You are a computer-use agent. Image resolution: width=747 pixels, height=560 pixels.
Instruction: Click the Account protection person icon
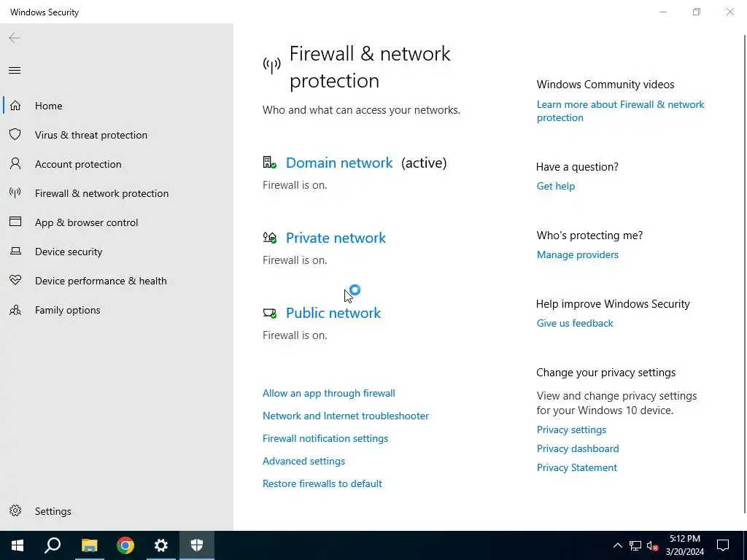(x=15, y=164)
